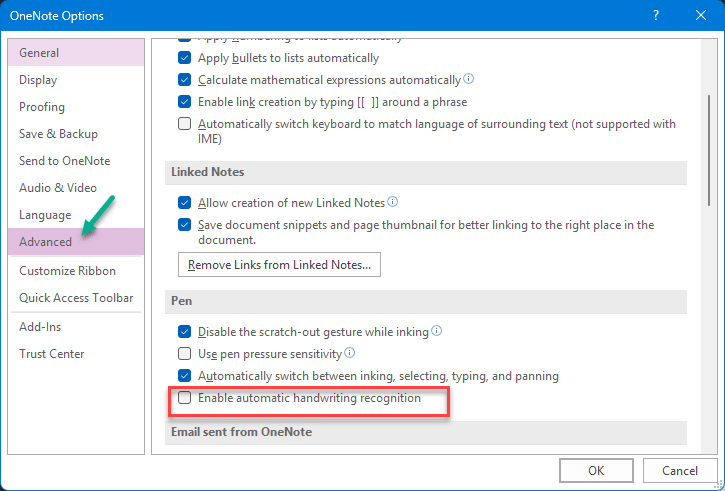
Task: Click info icon next to Calculate mathematical expressions
Action: point(468,79)
